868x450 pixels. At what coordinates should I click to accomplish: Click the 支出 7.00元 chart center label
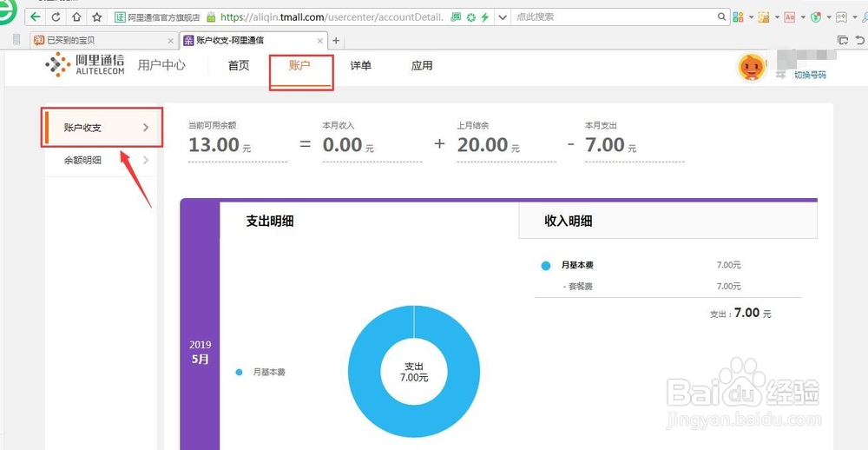414,373
